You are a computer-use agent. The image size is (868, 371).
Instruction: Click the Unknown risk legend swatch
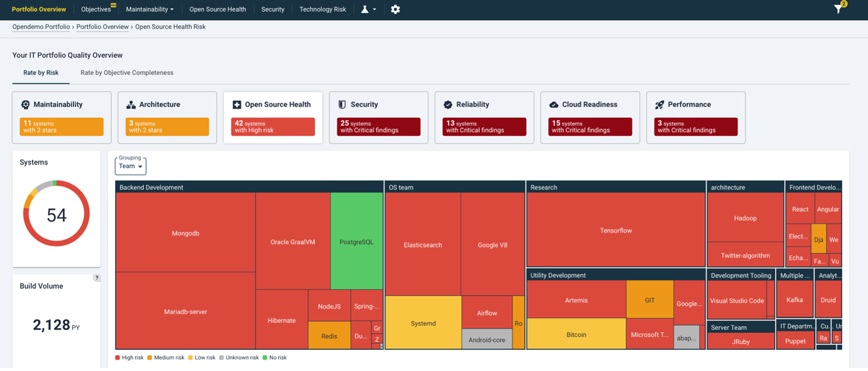click(222, 358)
